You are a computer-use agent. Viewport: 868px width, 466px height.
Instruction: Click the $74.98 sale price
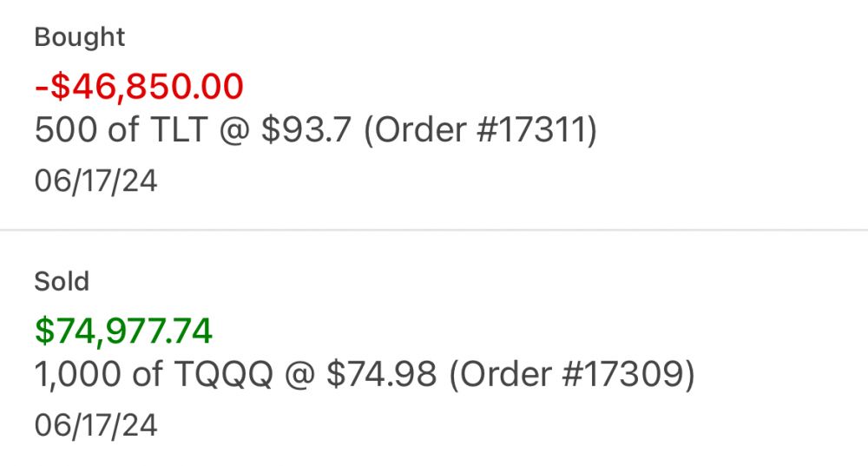381,374
